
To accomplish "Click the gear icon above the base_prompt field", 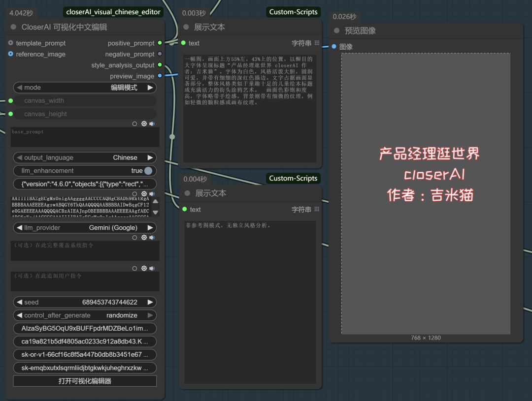I will 144,123.
